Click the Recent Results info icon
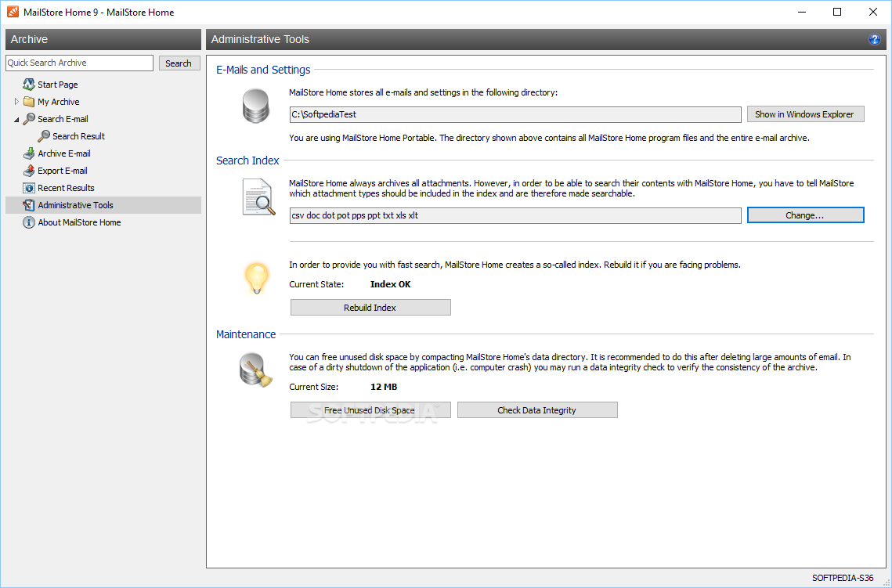The height and width of the screenshot is (588, 892). 28,188
